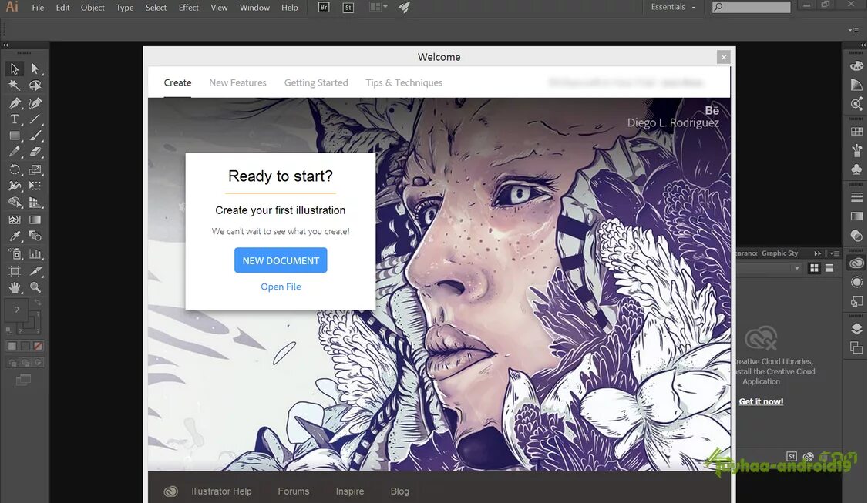Pick the Paintbrush tool
The image size is (868, 503).
pyautogui.click(x=35, y=136)
